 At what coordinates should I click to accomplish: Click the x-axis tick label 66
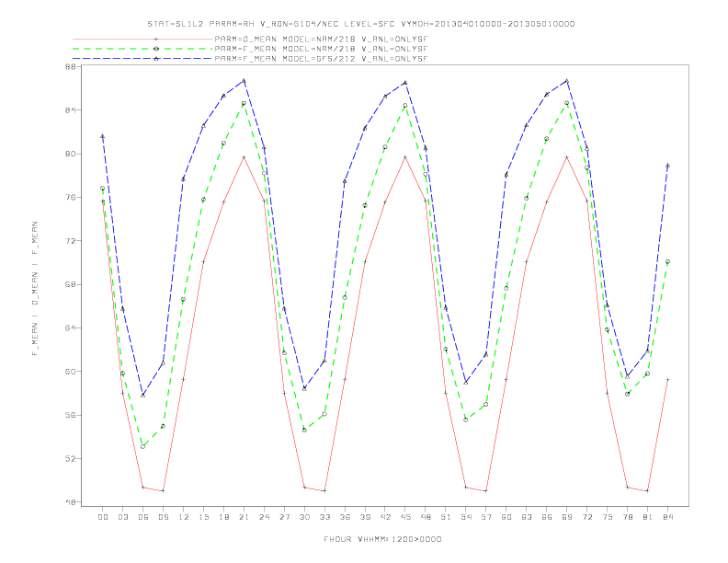(547, 517)
